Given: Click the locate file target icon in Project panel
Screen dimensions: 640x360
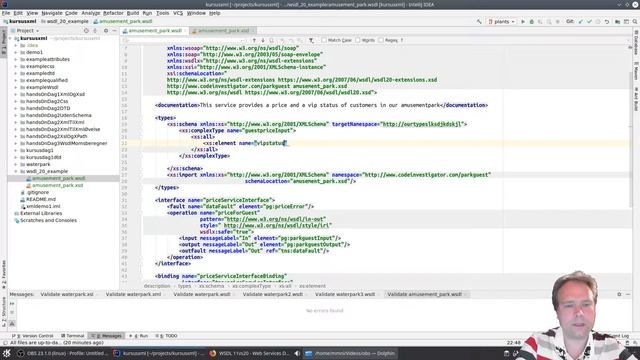Looking at the screenshot, I should 86,31.
